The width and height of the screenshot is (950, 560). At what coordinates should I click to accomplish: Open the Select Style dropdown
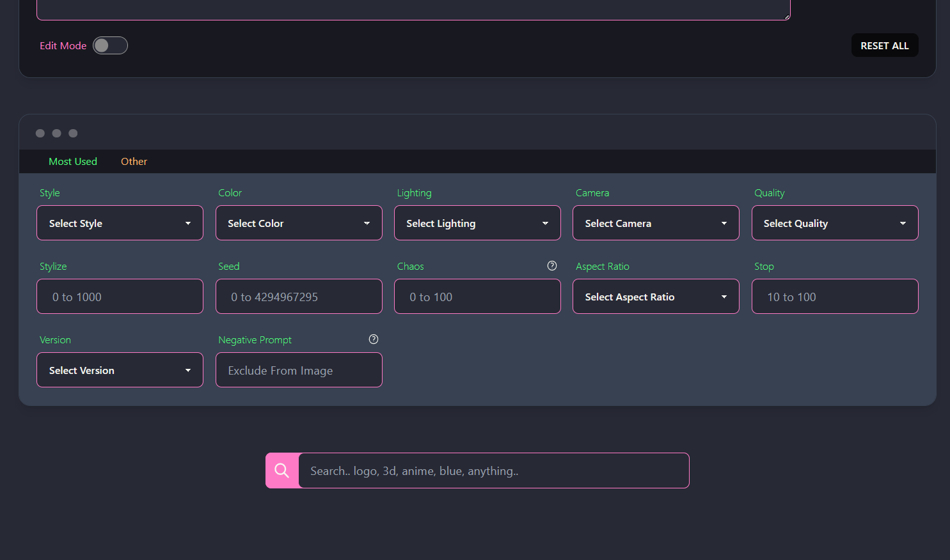(x=120, y=223)
